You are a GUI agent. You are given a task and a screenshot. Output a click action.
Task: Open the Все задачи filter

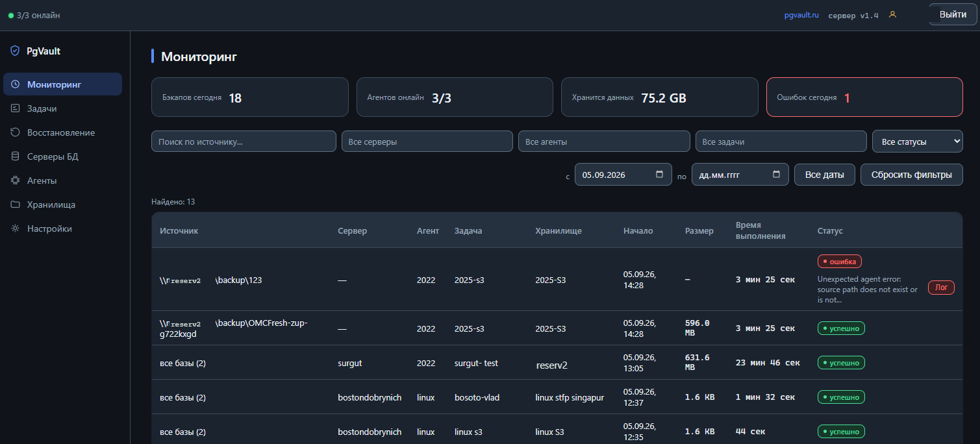click(x=781, y=142)
